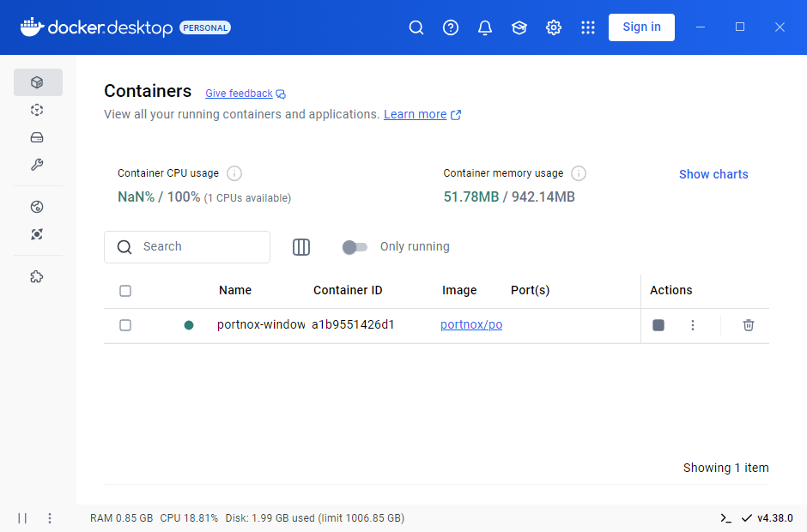Select the portnox-window container checkbox
Viewport: 807px width, 532px height.
125,325
